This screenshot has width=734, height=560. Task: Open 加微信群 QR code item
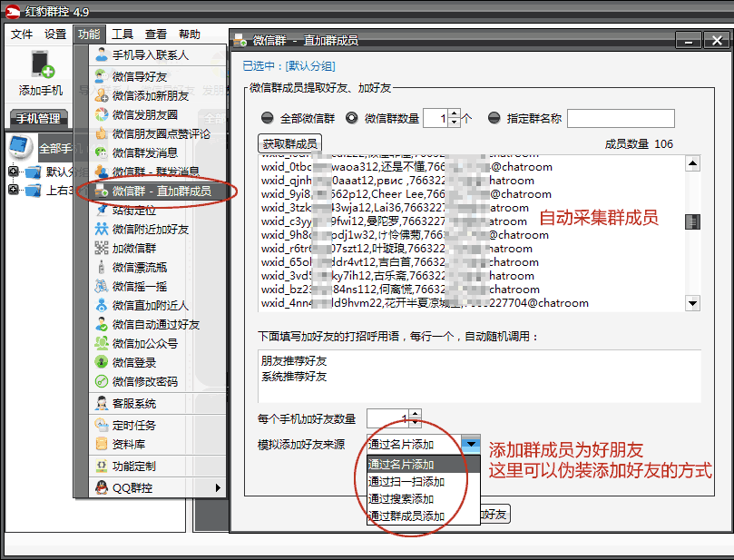pyautogui.click(x=157, y=248)
